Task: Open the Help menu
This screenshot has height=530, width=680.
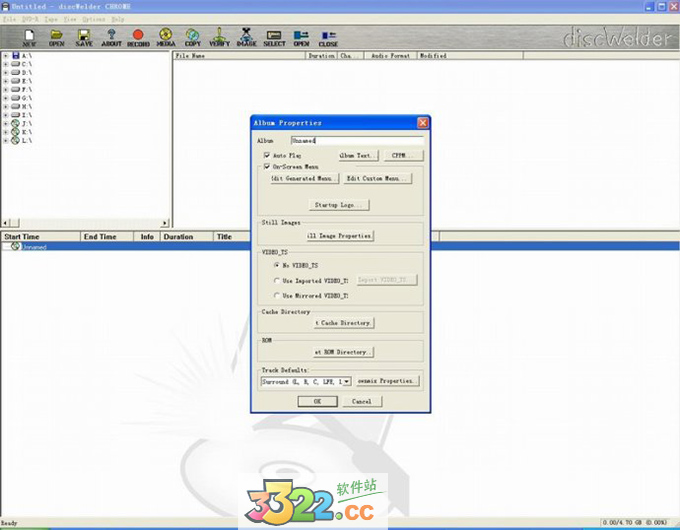Action: (118, 19)
